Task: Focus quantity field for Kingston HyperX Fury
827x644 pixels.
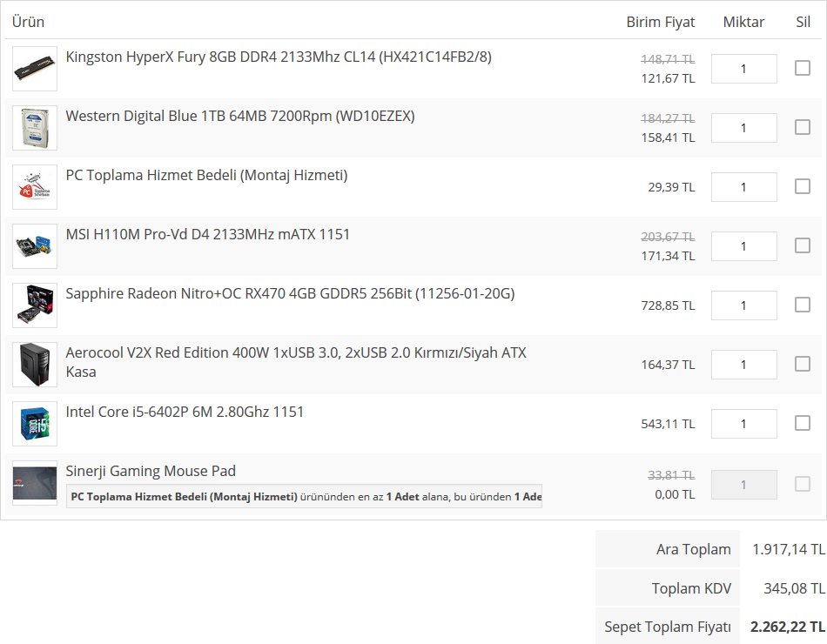Action: click(x=743, y=69)
